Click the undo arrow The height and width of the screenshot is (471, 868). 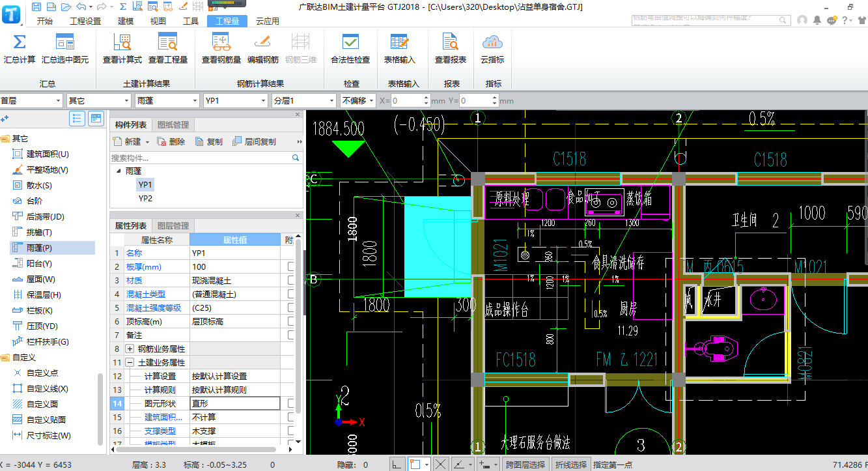[81, 7]
